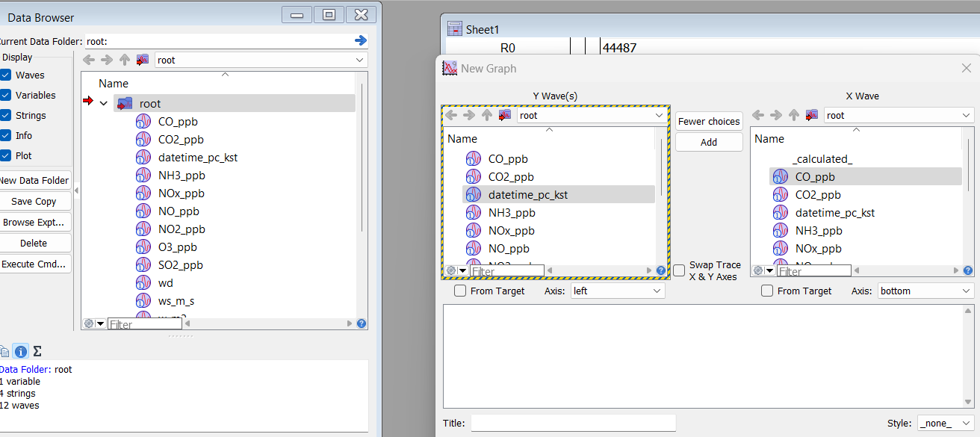980x437 pixels.
Task: Click the copy-to-clipboard icon next to info
Action: [6, 351]
